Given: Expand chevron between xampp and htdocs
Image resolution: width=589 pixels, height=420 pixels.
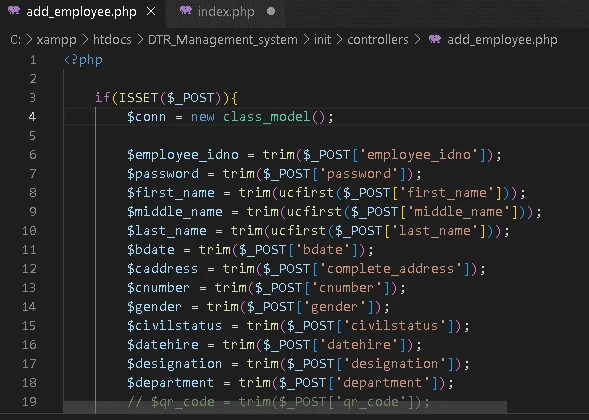Looking at the screenshot, I should 85,40.
